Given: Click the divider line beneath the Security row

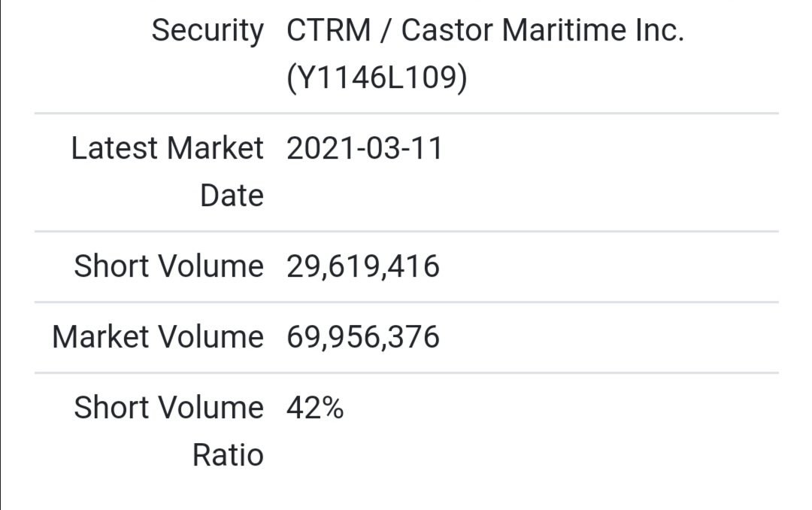Looking at the screenshot, I should pyautogui.click(x=406, y=114).
